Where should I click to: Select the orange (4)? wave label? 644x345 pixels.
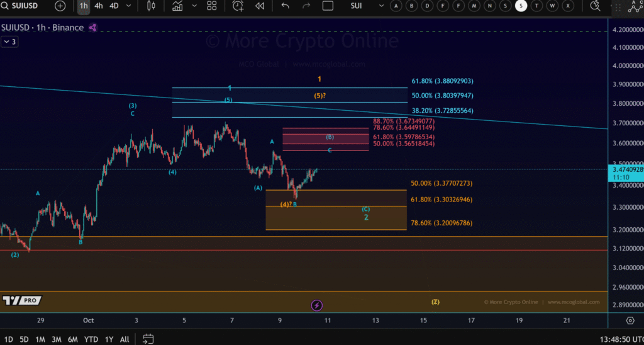(x=286, y=205)
